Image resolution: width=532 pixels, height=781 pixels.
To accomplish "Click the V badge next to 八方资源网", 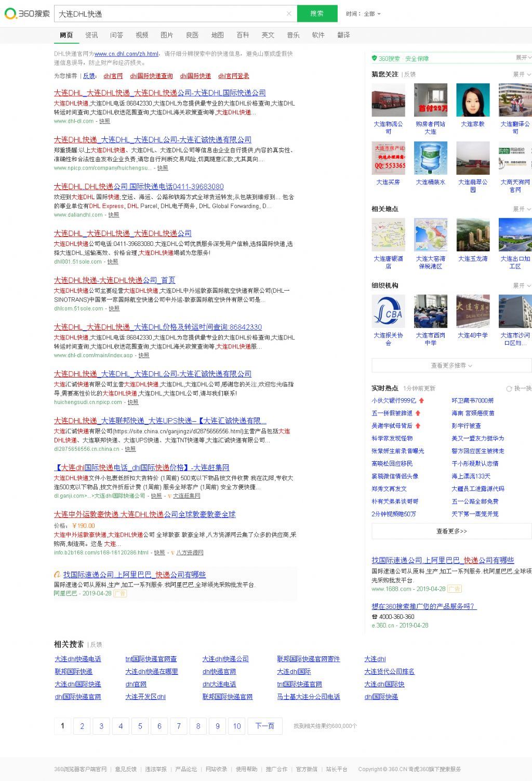I will coord(172,553).
